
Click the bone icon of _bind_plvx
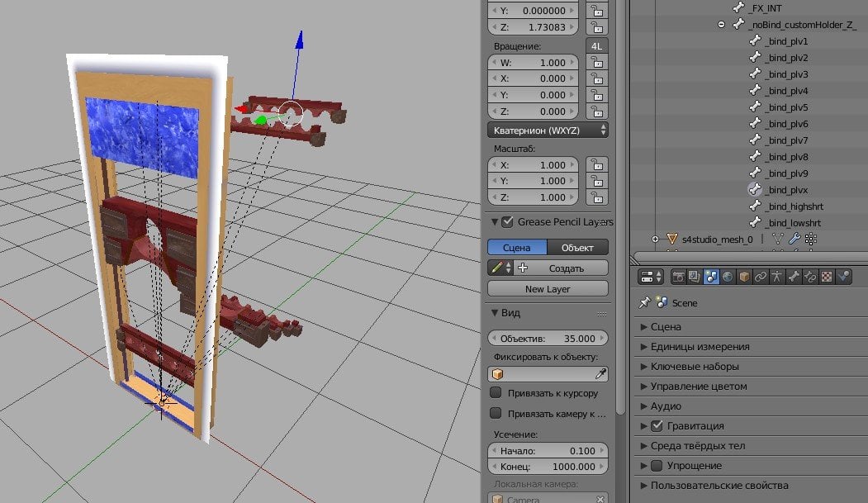(x=755, y=190)
